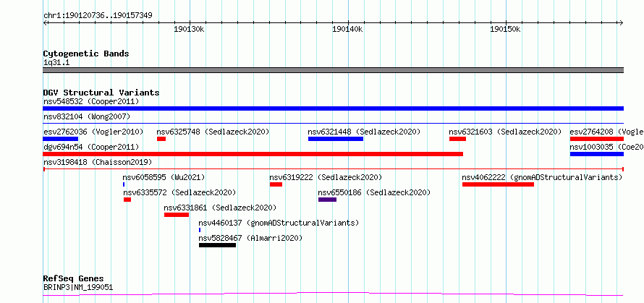Click the 190130k ruler label

[x=189, y=30]
